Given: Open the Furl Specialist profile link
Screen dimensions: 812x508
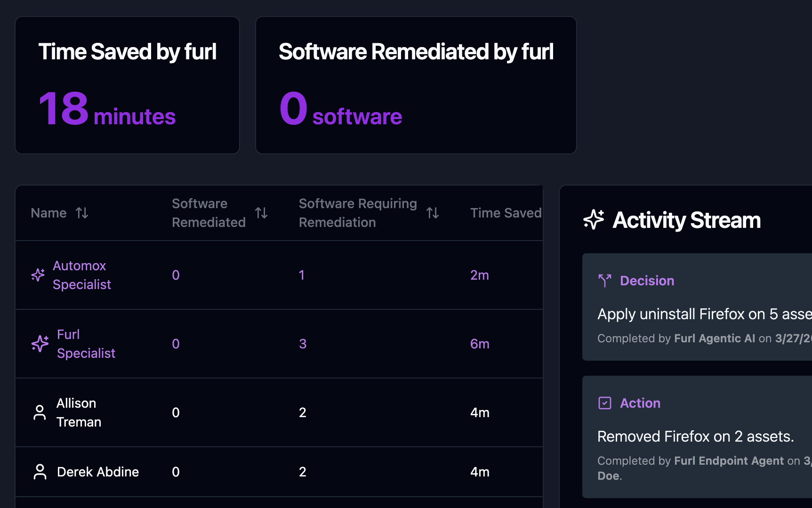Looking at the screenshot, I should (x=86, y=344).
